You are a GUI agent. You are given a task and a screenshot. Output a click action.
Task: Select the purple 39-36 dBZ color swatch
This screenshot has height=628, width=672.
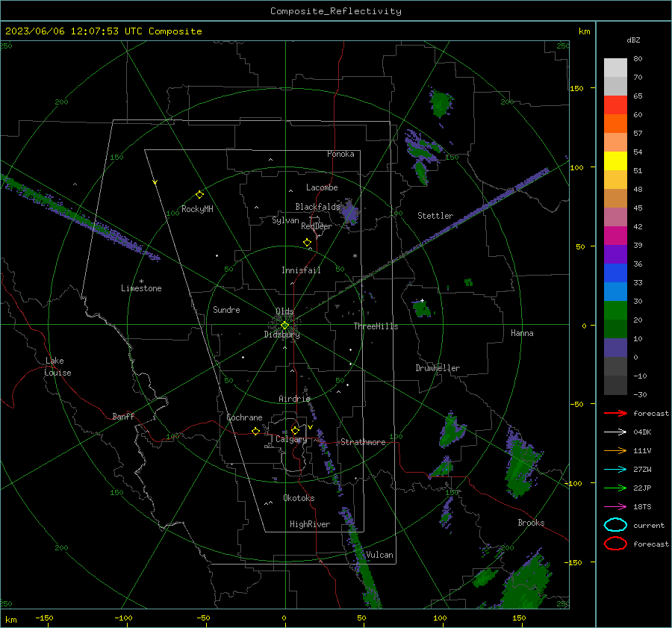pyautogui.click(x=615, y=255)
